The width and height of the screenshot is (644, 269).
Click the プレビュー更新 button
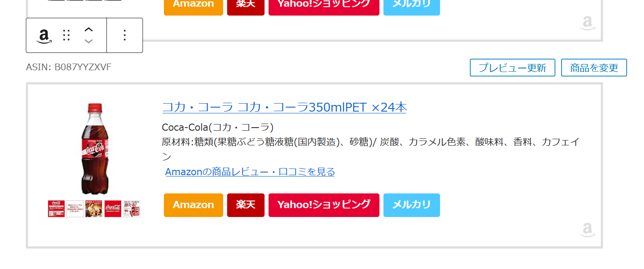tap(512, 68)
